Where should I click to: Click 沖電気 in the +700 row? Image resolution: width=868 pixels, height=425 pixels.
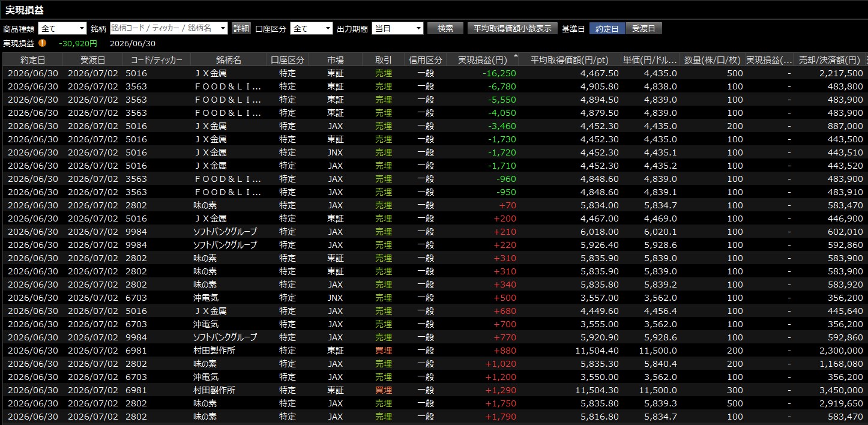click(x=205, y=324)
